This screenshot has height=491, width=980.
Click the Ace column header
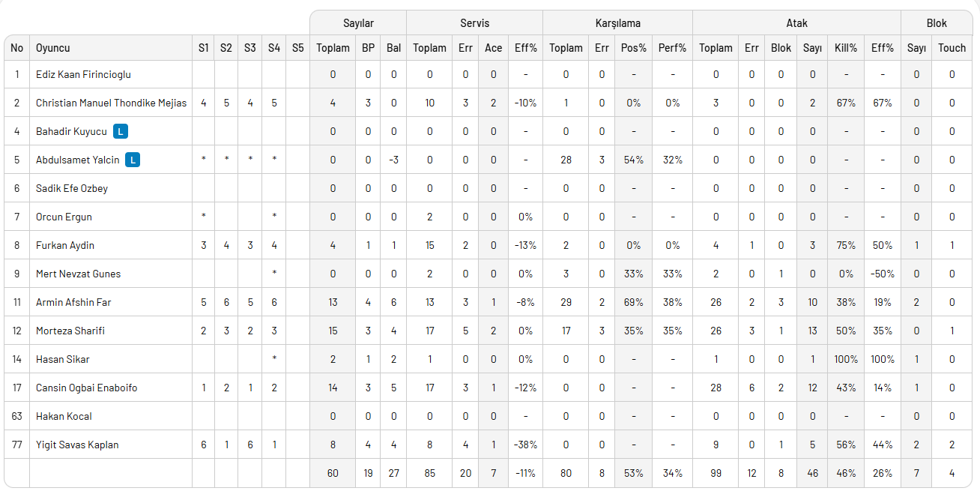tap(493, 48)
